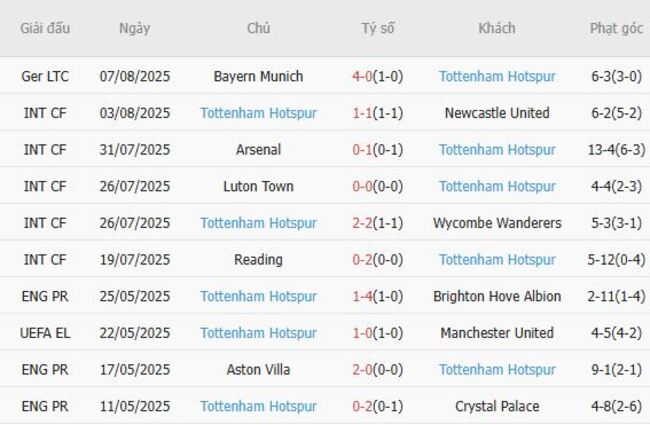The image size is (650, 425).
Task: Open the Crystal Palace team link
Action: pyautogui.click(x=497, y=406)
